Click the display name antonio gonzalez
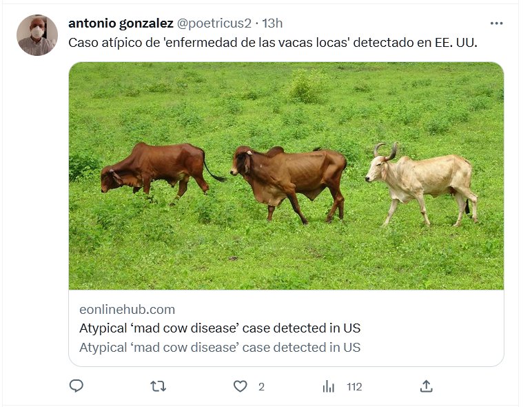Viewport: 532px width, 407px height. (x=121, y=23)
